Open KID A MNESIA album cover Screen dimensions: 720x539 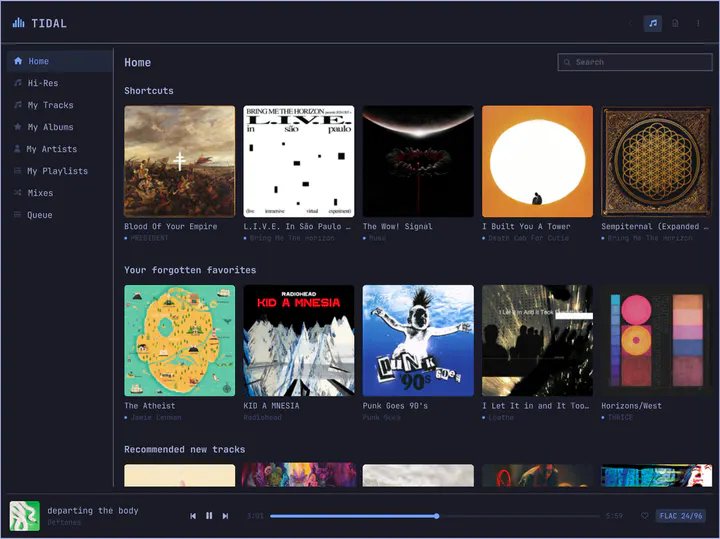click(x=298, y=341)
